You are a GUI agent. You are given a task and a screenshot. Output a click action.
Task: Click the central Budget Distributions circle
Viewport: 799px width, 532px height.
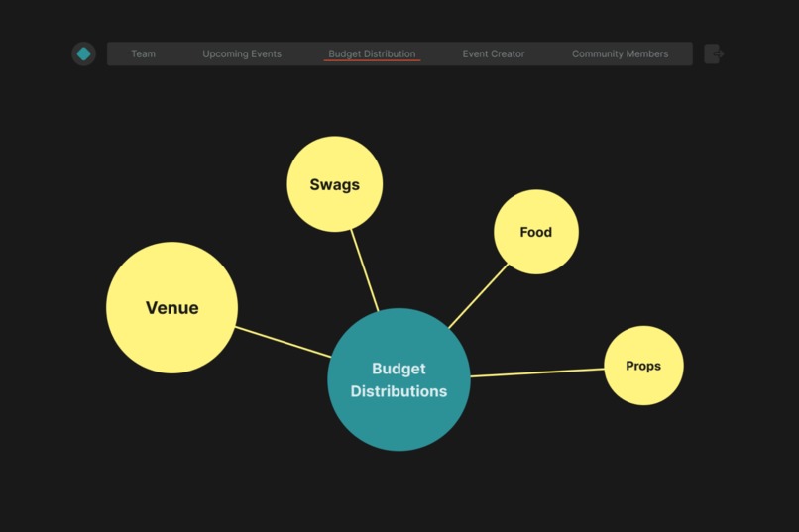pyautogui.click(x=399, y=379)
